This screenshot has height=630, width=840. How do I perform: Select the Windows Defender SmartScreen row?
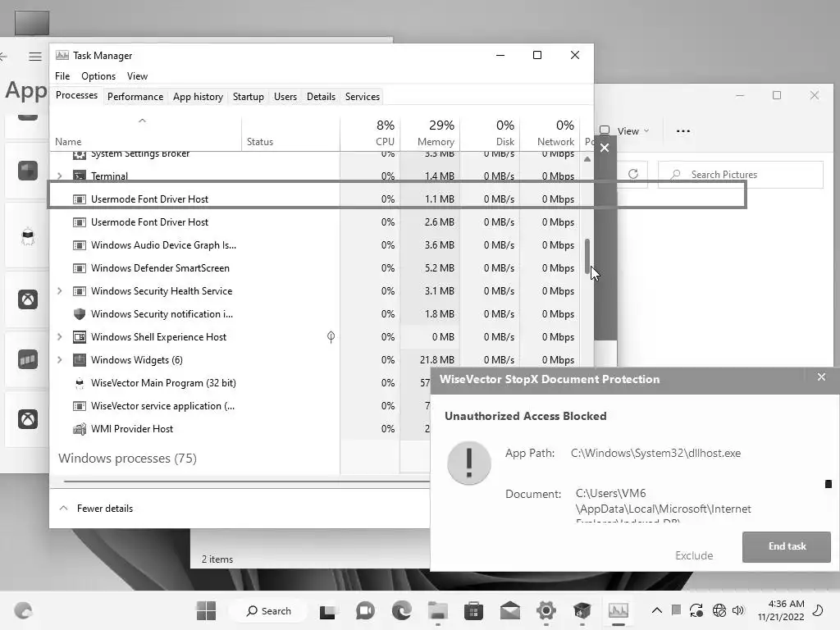pyautogui.click(x=316, y=268)
